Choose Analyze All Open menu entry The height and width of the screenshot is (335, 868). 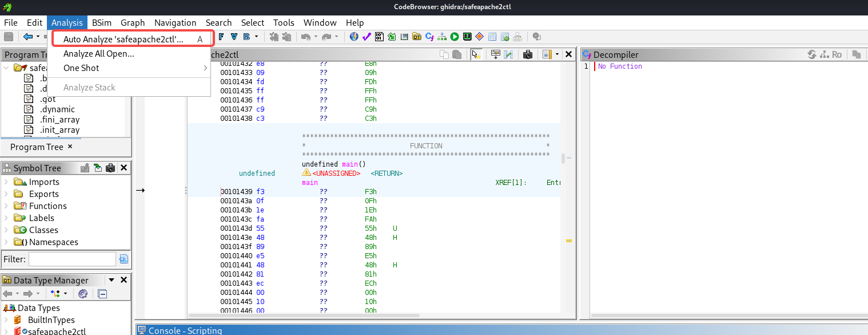129,53
